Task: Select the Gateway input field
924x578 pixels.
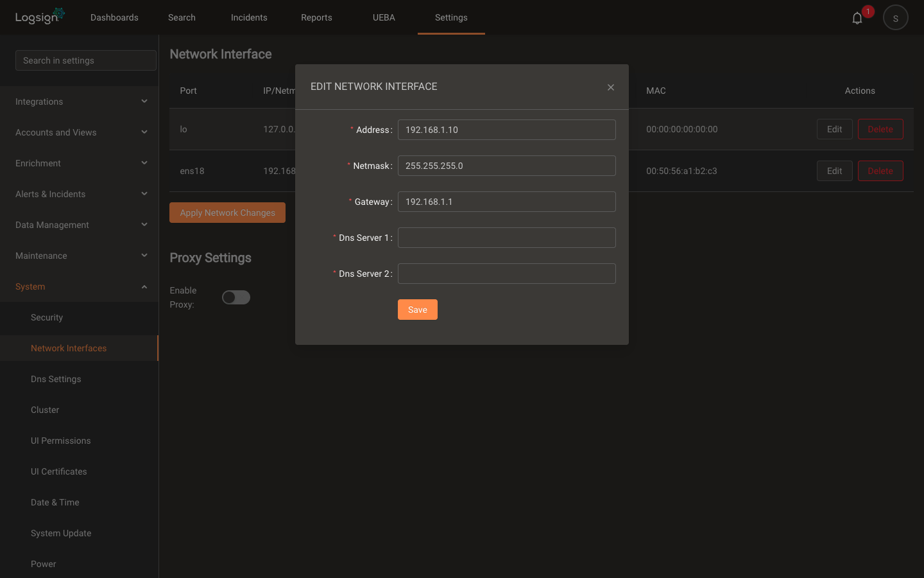Action: coord(507,202)
